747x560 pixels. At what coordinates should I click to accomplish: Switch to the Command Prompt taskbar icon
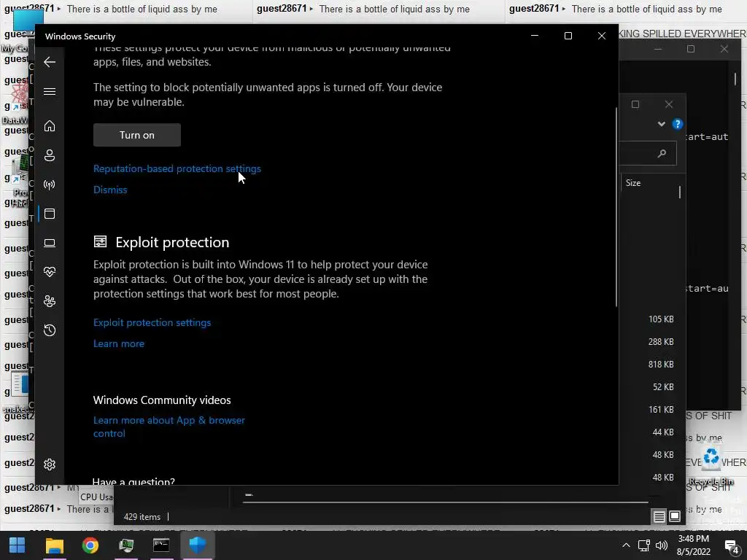click(161, 545)
